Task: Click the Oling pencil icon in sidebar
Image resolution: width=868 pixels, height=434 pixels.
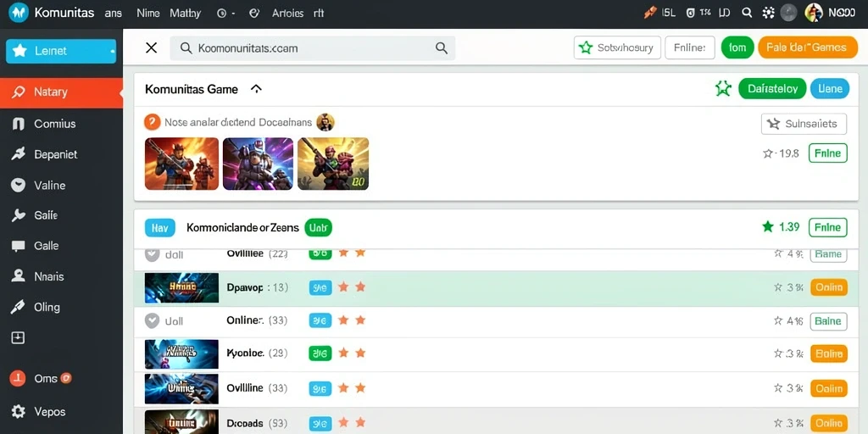Action: pyautogui.click(x=19, y=307)
